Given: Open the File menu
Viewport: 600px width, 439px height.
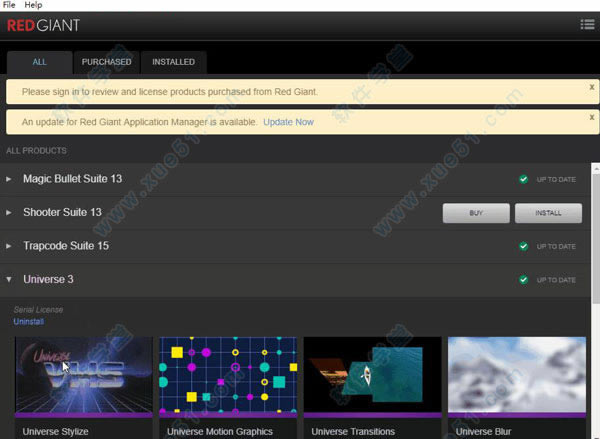Looking at the screenshot, I should [x=9, y=5].
